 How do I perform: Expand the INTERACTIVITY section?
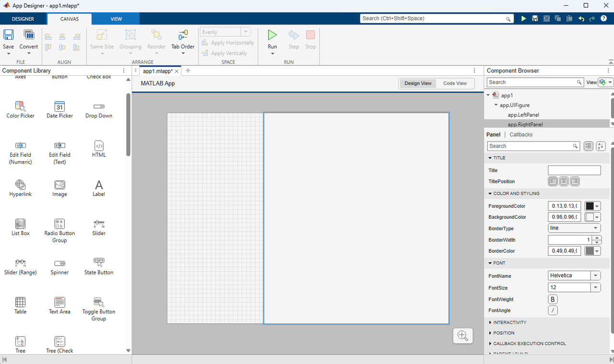pos(490,322)
